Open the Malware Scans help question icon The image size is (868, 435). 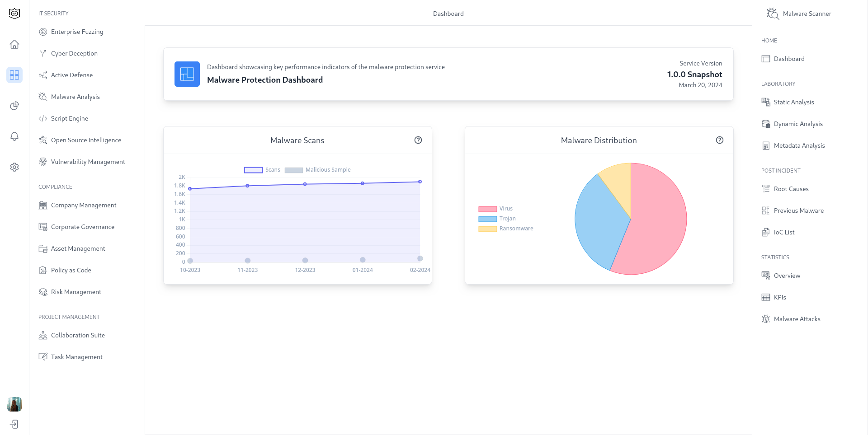pos(418,140)
